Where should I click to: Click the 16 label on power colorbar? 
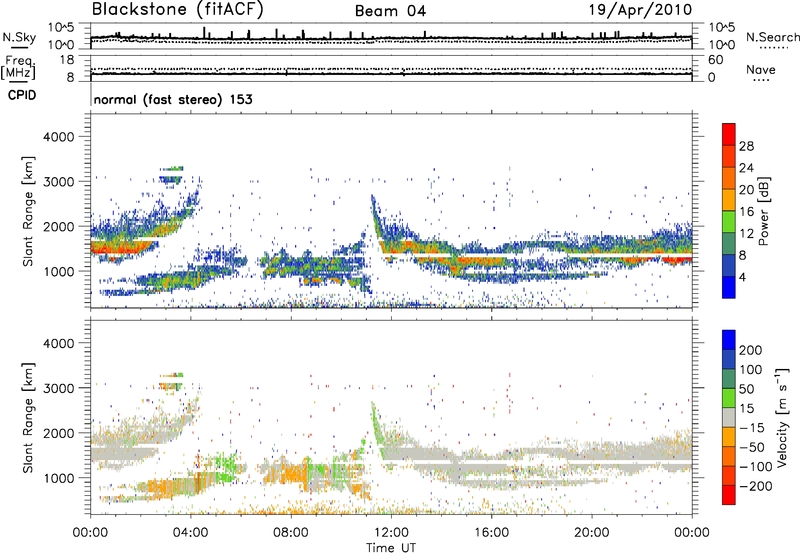746,211
